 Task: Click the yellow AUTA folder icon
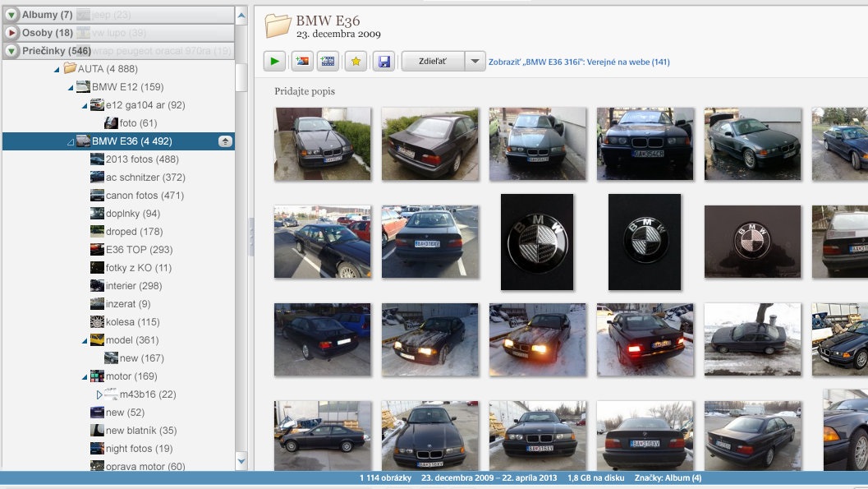pyautogui.click(x=70, y=68)
